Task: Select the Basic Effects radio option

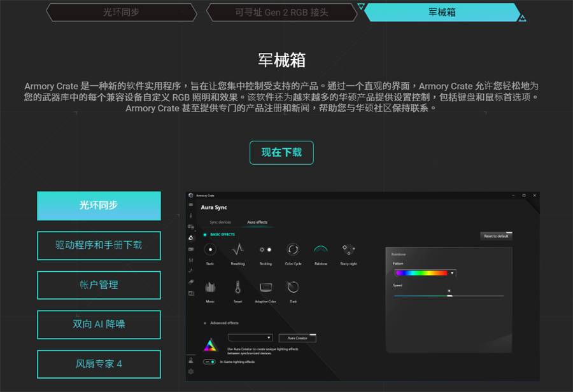Action: tap(205, 235)
